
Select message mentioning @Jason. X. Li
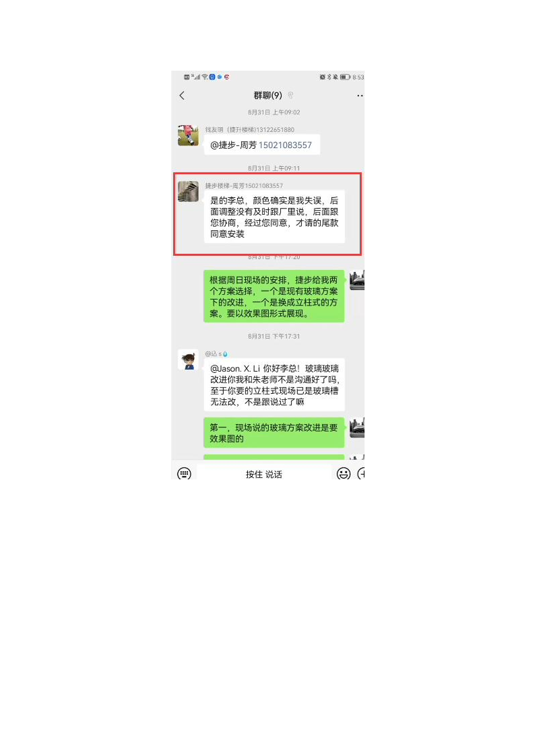[x=274, y=385]
